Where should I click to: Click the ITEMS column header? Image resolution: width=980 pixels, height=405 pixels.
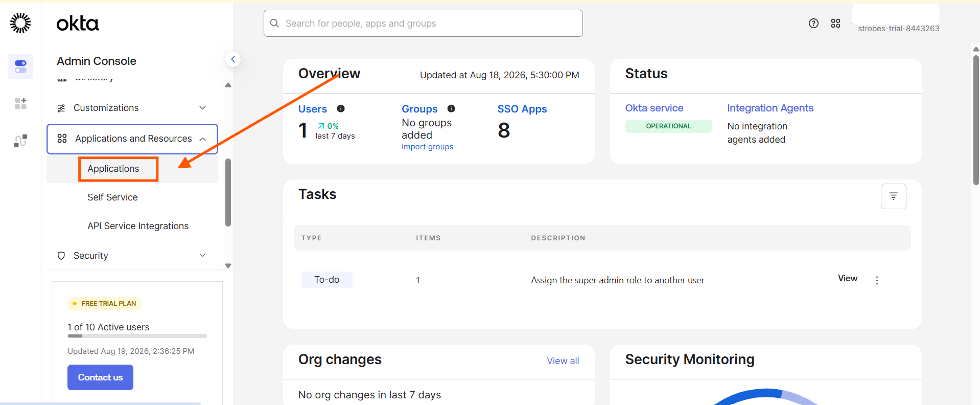click(x=428, y=238)
